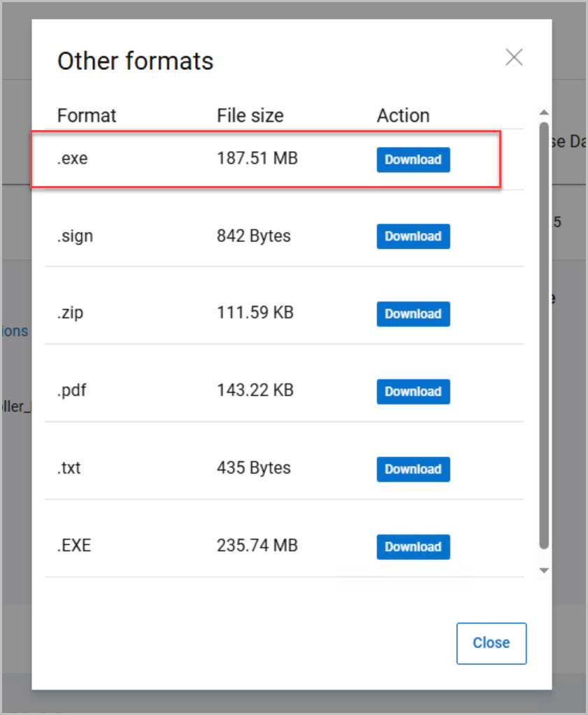Click the scroll down arrow of the list

tap(544, 571)
